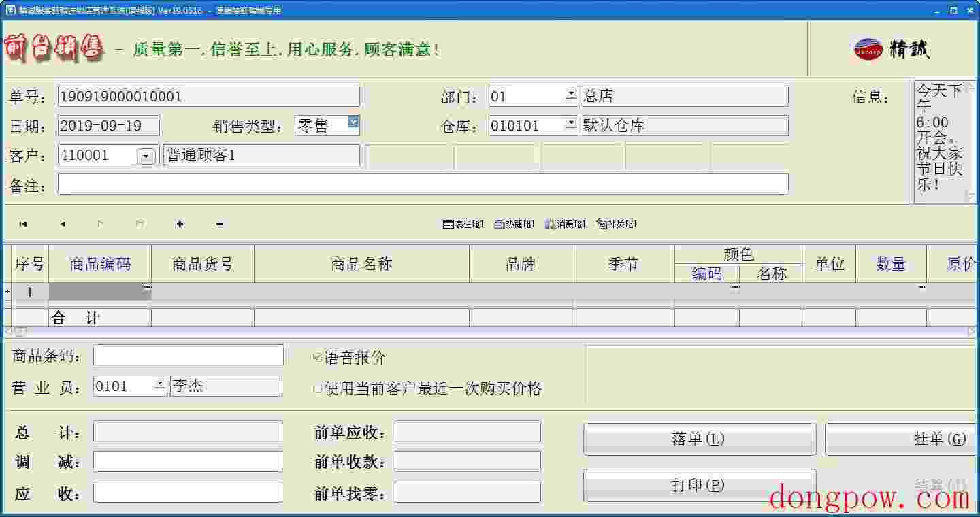Click in the 应收 input field
The width and height of the screenshot is (980, 517).
pos(188,492)
